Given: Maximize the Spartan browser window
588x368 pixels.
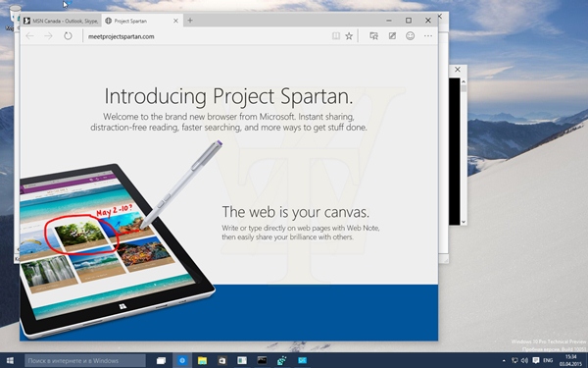Looking at the screenshot, I should tap(409, 21).
